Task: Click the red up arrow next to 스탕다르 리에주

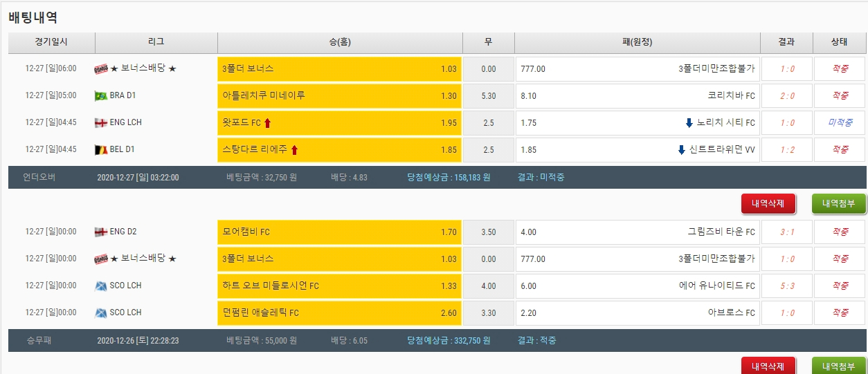Action: pos(294,150)
